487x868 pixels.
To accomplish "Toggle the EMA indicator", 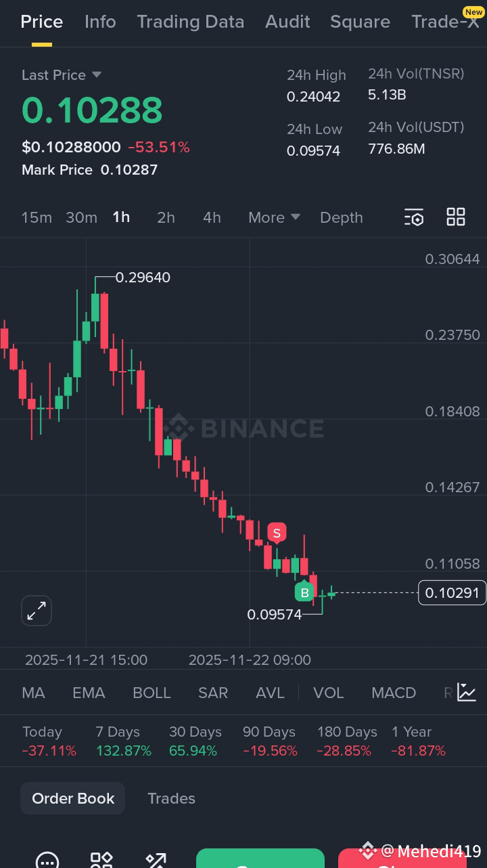I will coord(89,693).
